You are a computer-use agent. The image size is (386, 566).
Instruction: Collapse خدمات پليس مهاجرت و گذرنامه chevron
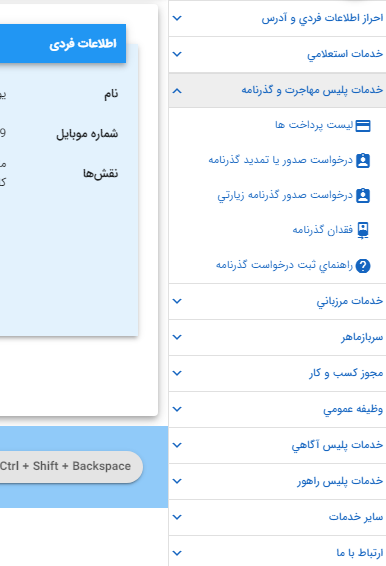coord(177,91)
